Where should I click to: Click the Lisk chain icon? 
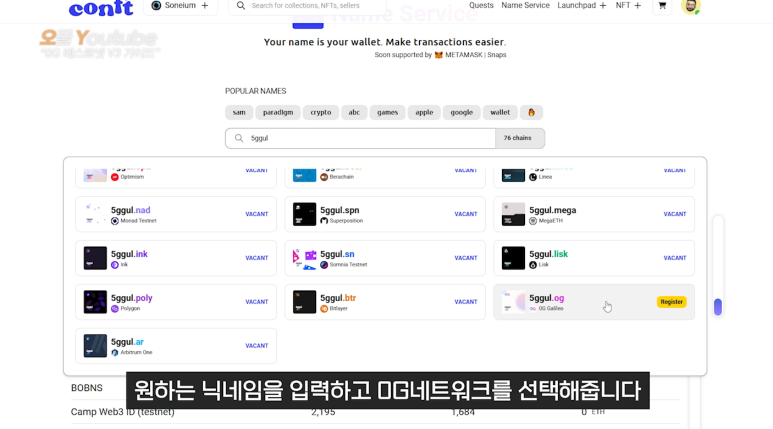pyautogui.click(x=533, y=265)
